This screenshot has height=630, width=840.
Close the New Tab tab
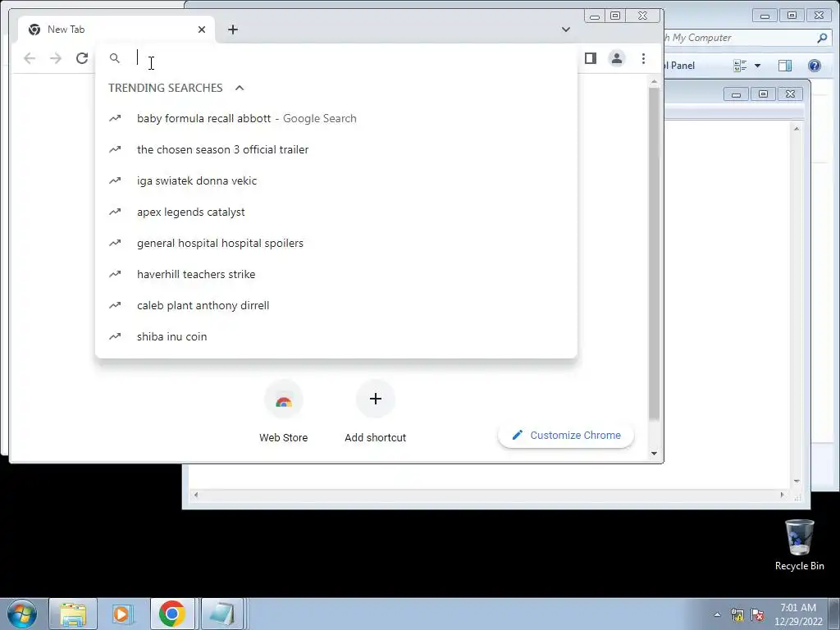click(x=202, y=30)
